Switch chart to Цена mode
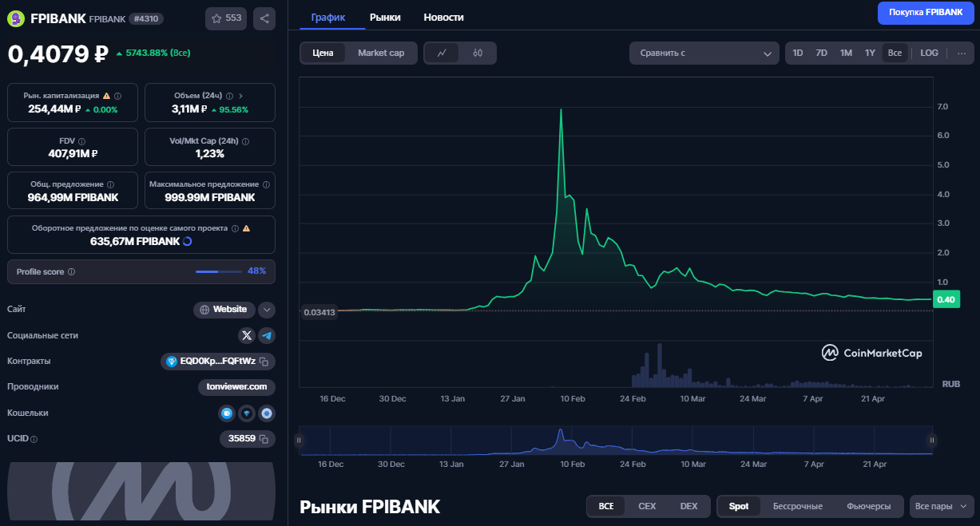 tap(323, 53)
